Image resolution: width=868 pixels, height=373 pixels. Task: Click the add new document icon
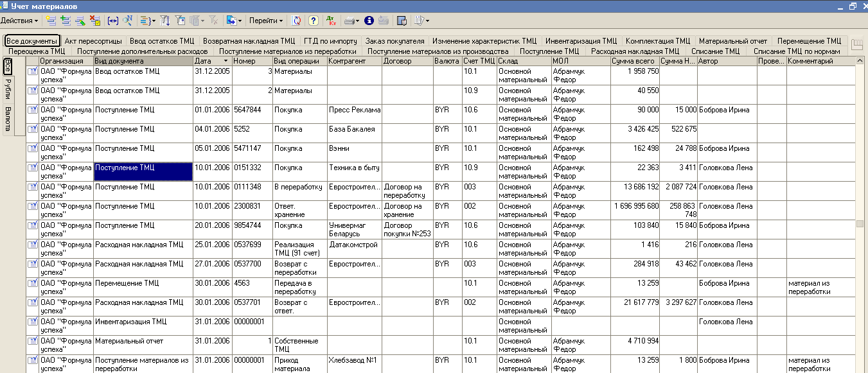(x=51, y=21)
